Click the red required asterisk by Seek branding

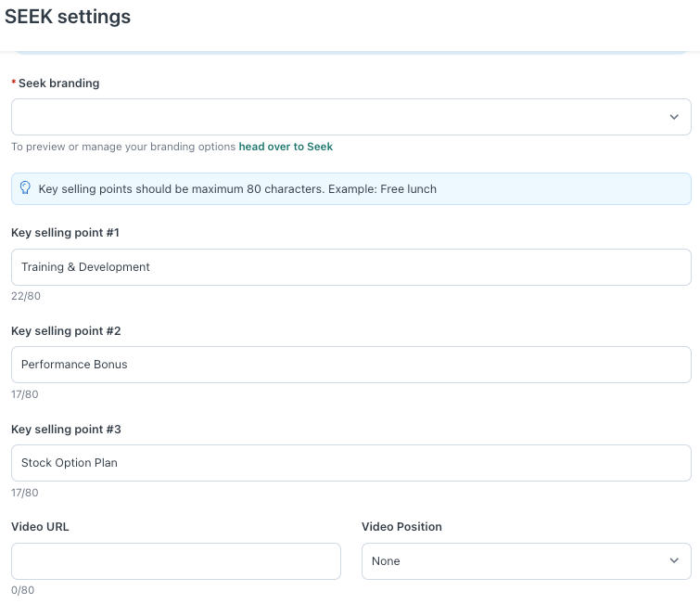[14, 84]
